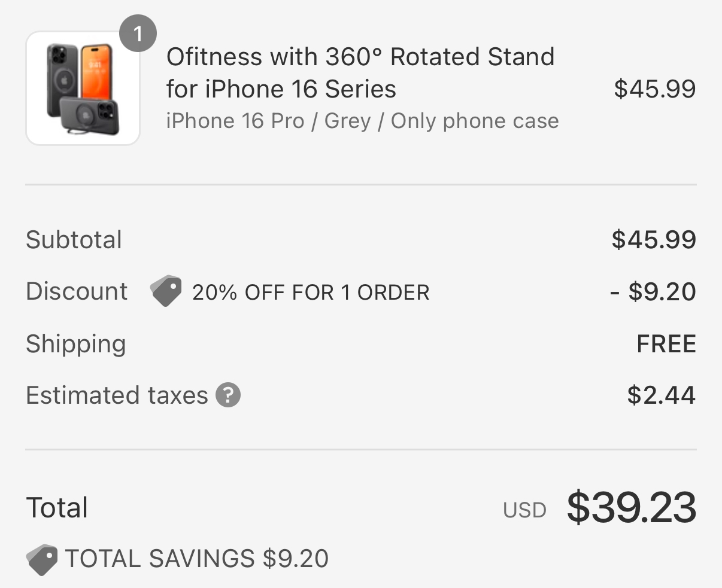Click the tag icon beside TOTAL SAVINGS
Screen dimensions: 722x588
coord(42,560)
